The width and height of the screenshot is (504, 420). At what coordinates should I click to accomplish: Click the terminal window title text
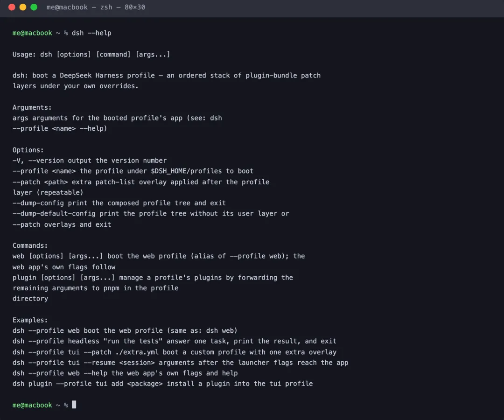pyautogui.click(x=96, y=7)
